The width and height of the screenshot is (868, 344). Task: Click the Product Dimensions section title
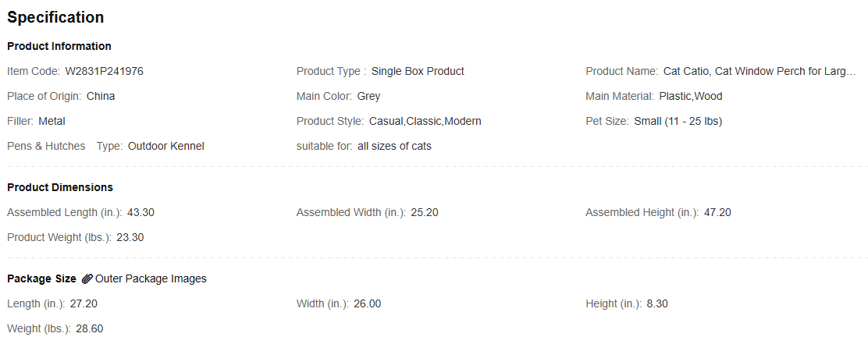click(60, 187)
